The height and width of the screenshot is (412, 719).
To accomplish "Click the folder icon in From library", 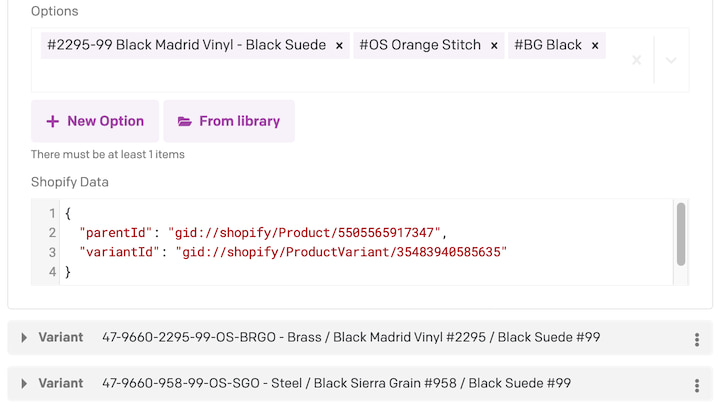I will pos(184,121).
